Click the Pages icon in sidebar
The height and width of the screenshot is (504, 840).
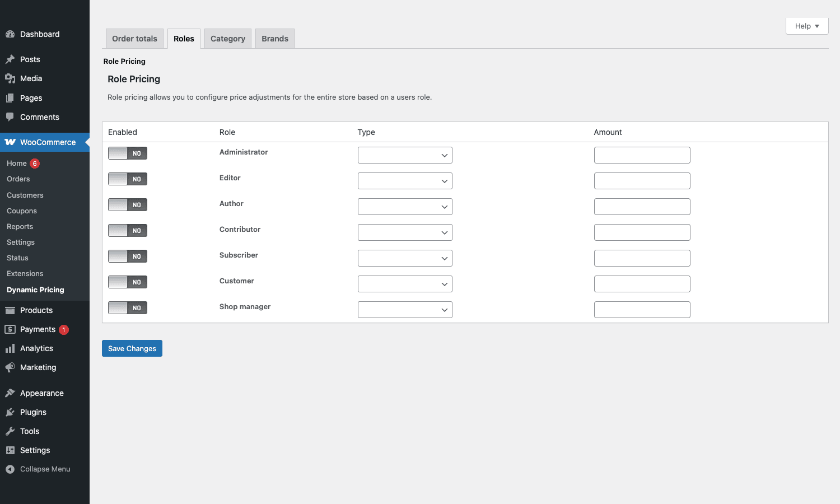(x=10, y=98)
